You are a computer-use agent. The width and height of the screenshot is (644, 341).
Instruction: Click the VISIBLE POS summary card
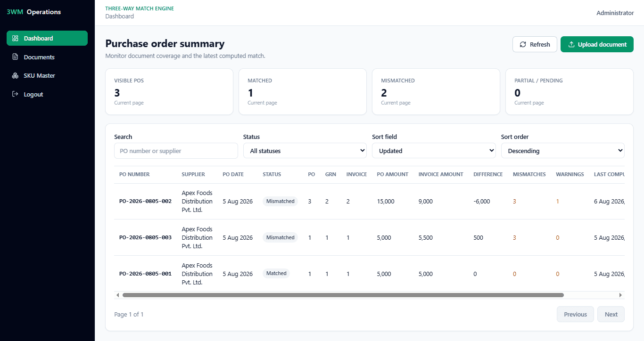169,92
